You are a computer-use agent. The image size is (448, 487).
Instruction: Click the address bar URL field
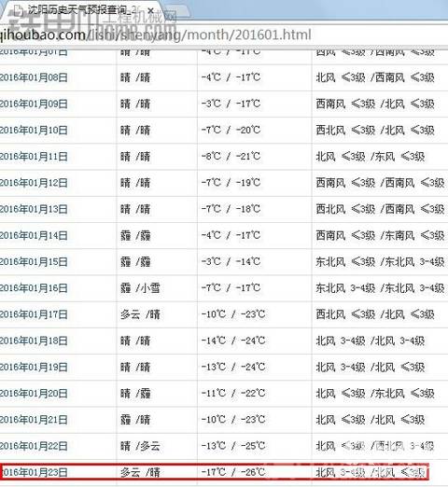click(x=224, y=35)
